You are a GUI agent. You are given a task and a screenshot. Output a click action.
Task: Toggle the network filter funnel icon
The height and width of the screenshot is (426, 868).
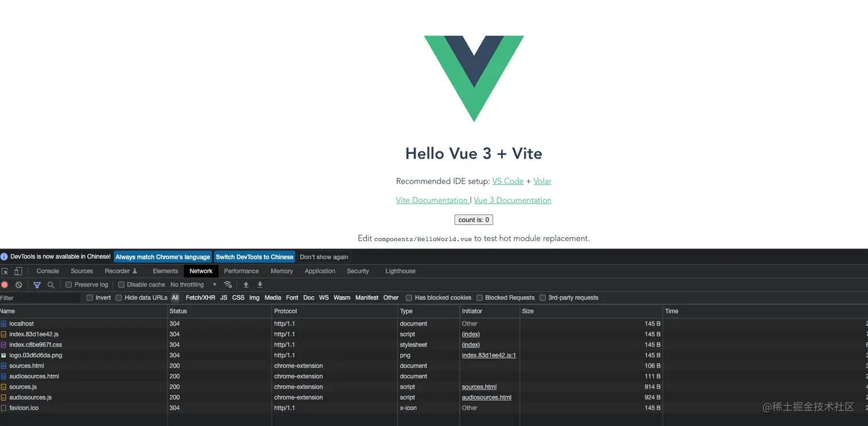tap(37, 285)
